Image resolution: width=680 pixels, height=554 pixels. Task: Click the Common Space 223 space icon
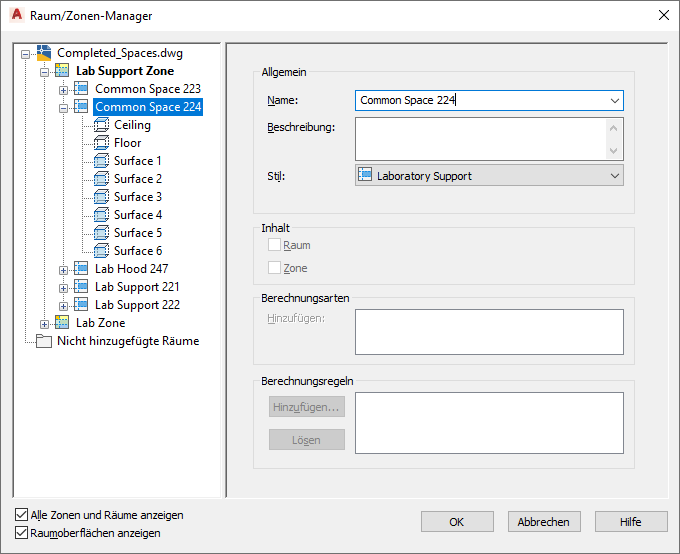(81, 89)
